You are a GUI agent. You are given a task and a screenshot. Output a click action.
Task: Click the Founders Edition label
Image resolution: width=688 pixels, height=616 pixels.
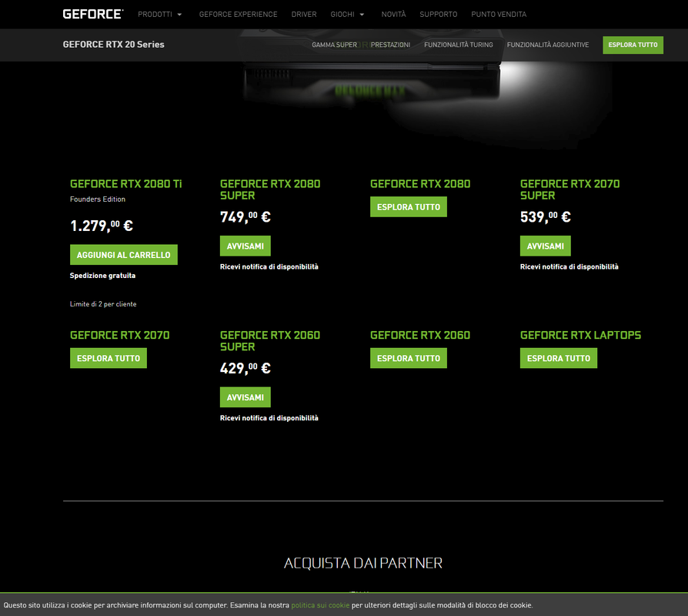98,199
